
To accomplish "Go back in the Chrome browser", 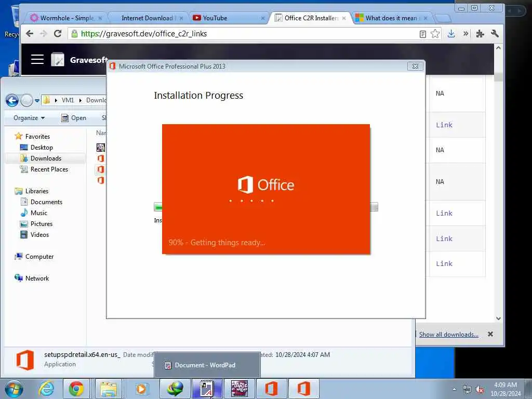I will click(x=30, y=34).
